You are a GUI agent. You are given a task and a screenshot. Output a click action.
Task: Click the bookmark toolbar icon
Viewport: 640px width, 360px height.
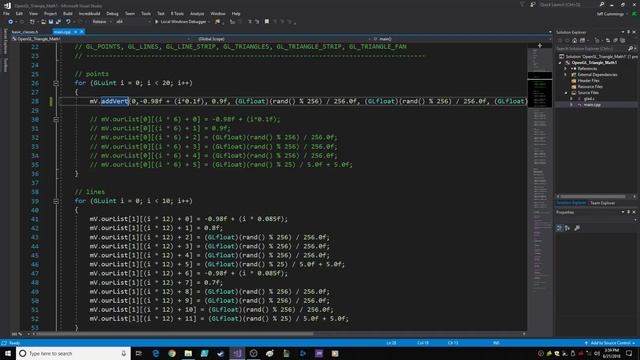tap(267, 22)
